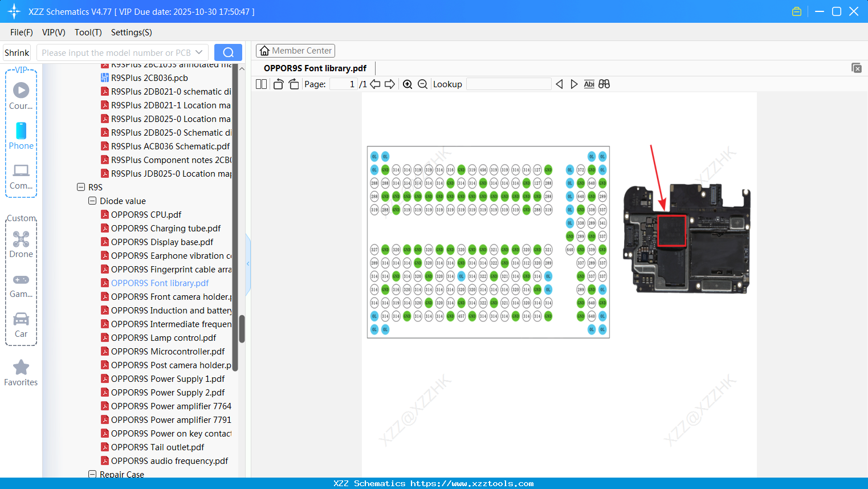Open R9SPlus Component notes file
868x489 pixels.
(166, 160)
